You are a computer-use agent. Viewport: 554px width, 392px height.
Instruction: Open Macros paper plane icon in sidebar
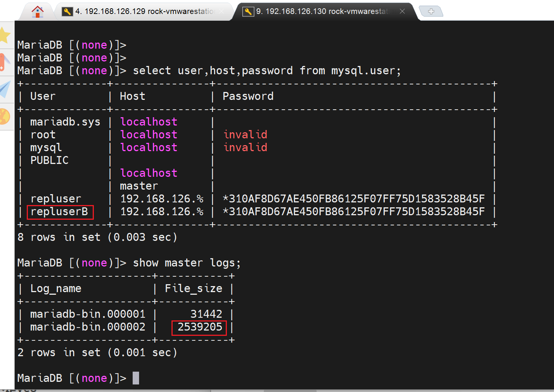(x=5, y=89)
